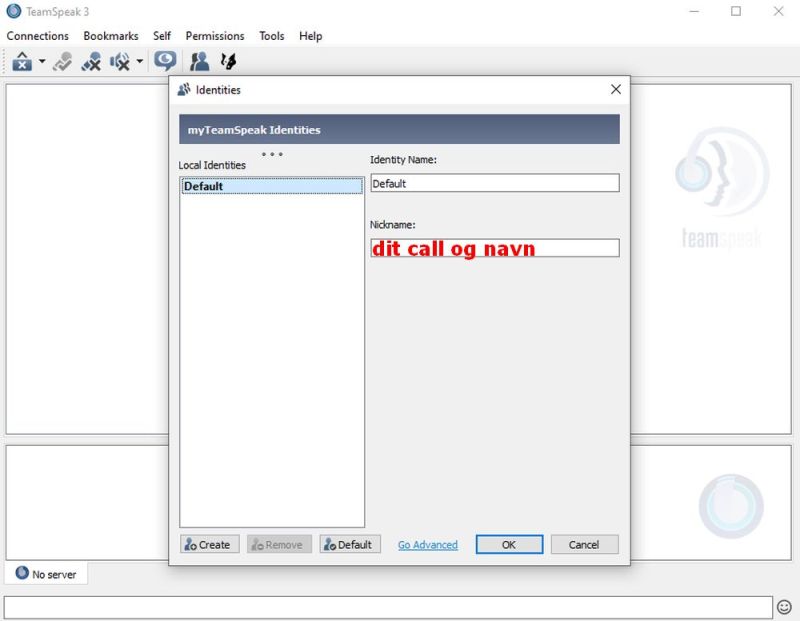
Task: Click the Connect toolbar icon
Action: [x=22, y=62]
